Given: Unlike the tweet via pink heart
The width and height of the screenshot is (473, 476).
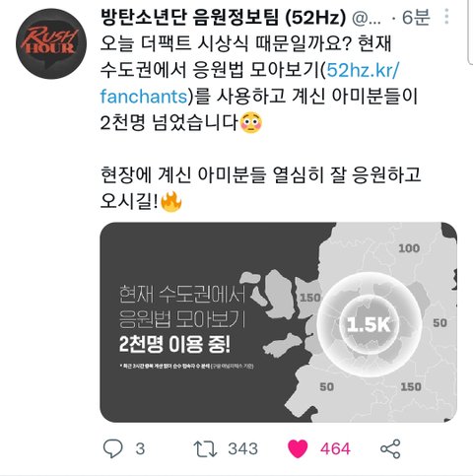Looking at the screenshot, I should pyautogui.click(x=298, y=448).
